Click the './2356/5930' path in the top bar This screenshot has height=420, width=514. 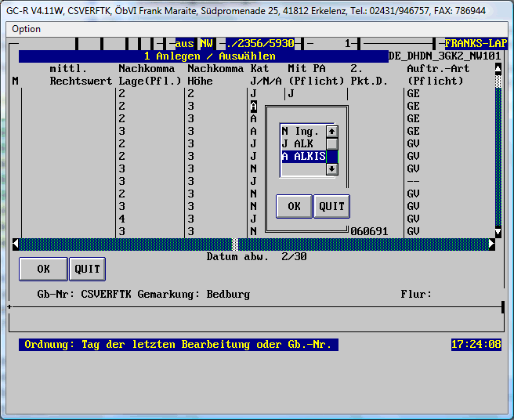coord(260,43)
